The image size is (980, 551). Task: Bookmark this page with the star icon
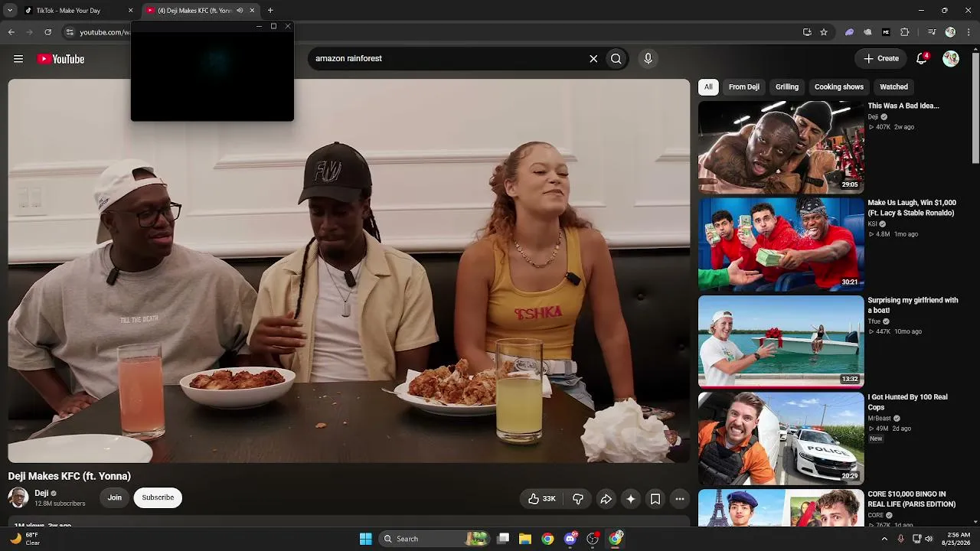click(824, 32)
